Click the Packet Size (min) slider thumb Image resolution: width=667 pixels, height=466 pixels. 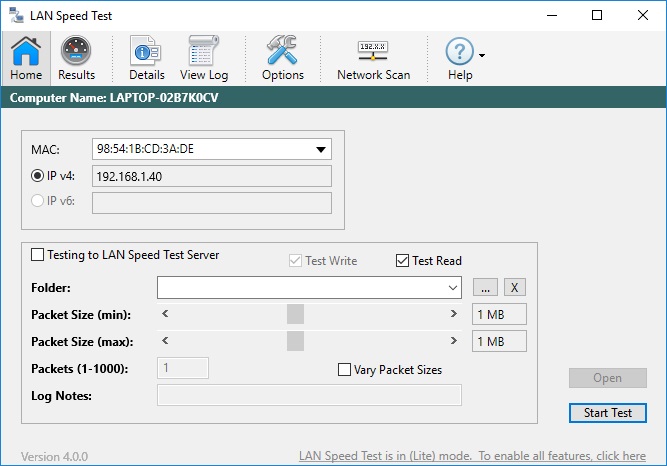point(295,314)
